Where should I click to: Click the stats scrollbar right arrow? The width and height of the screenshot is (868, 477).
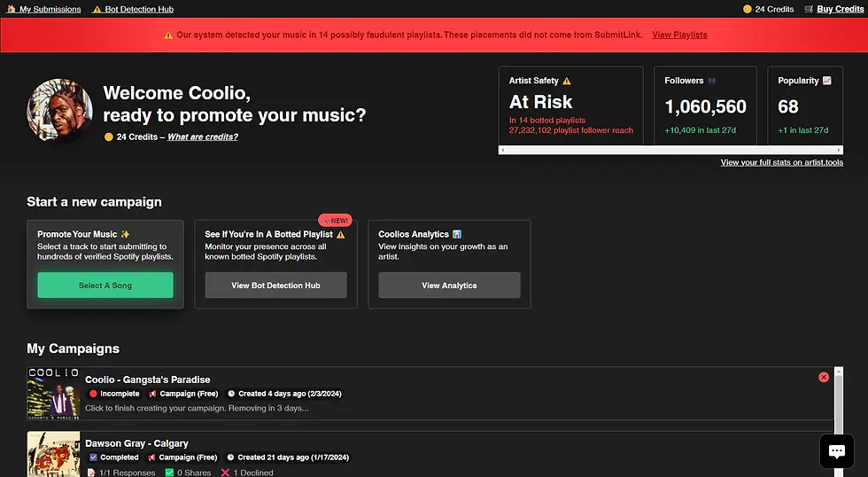[840, 150]
